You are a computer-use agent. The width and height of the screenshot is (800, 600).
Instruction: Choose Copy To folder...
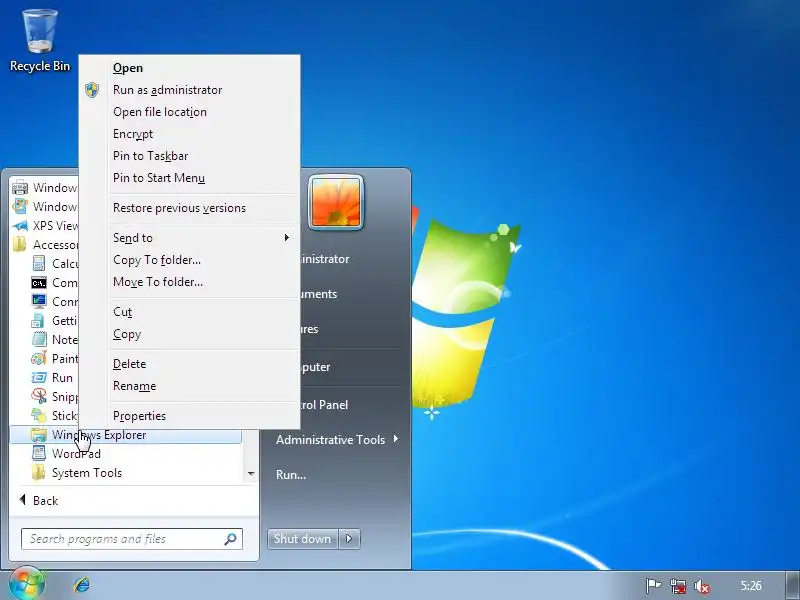tap(157, 260)
